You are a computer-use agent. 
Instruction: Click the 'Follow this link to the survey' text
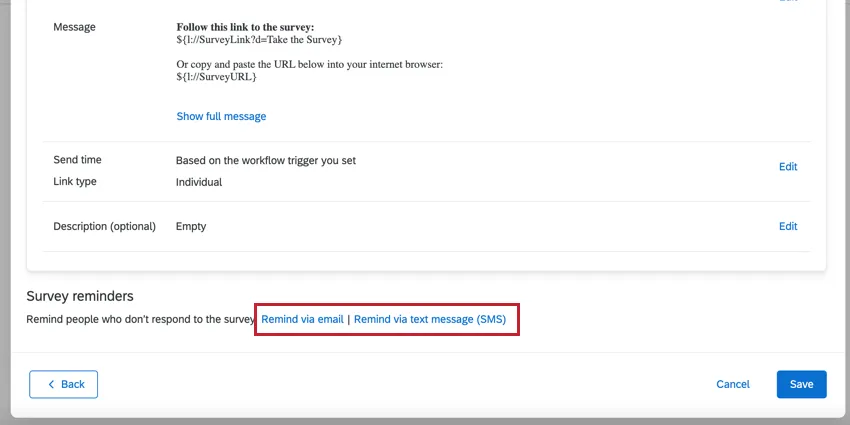click(x=245, y=27)
